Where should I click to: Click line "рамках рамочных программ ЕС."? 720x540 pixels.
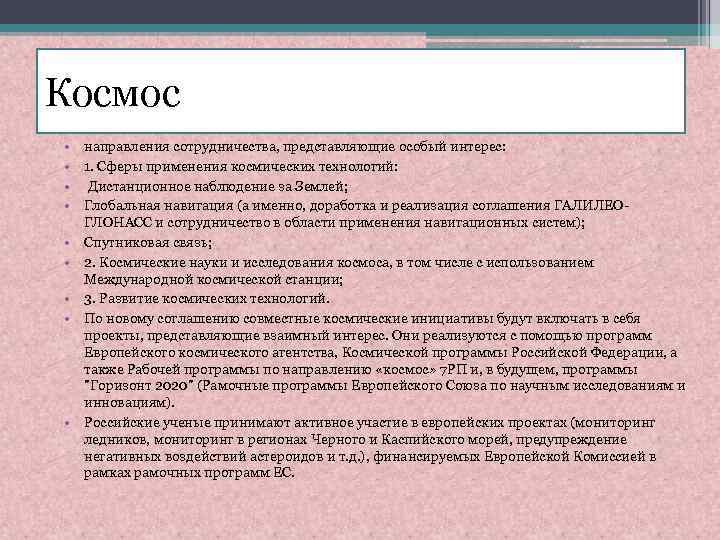click(189, 473)
